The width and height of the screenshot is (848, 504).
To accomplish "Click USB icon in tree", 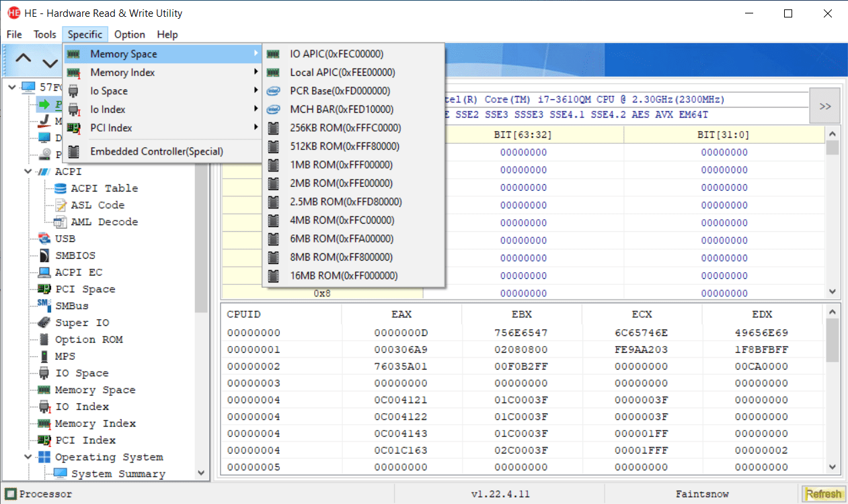I will 44,239.
